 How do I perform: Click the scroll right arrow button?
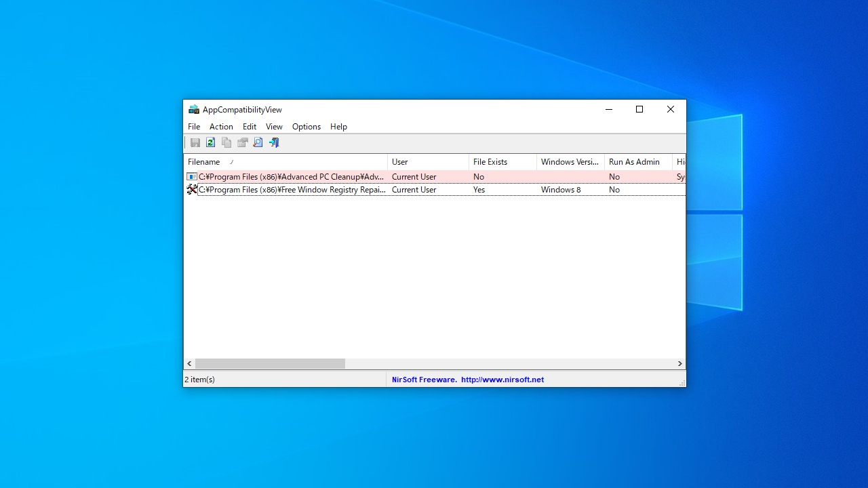tap(680, 364)
